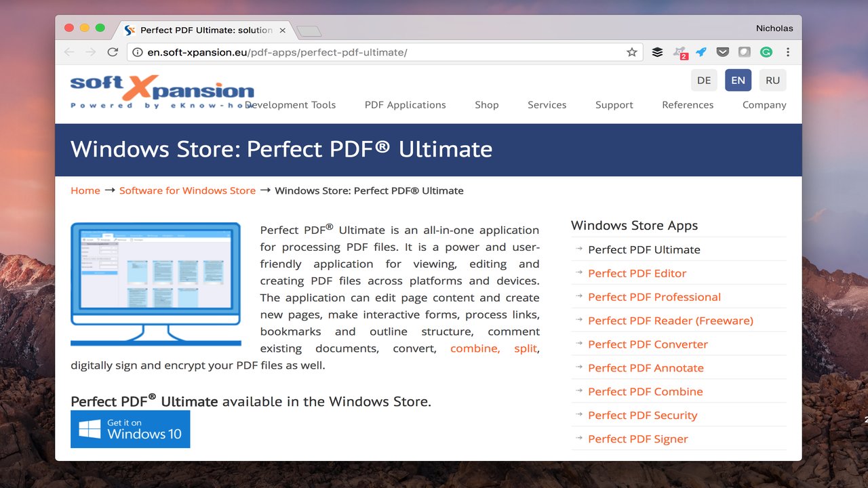Save page with the Pocket extension

[723, 52]
